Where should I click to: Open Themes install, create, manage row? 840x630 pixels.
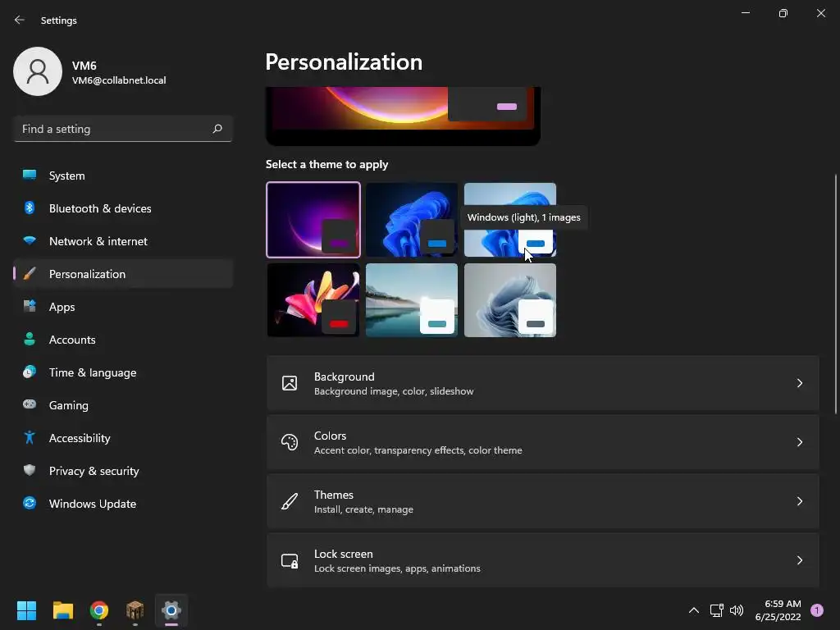point(543,501)
